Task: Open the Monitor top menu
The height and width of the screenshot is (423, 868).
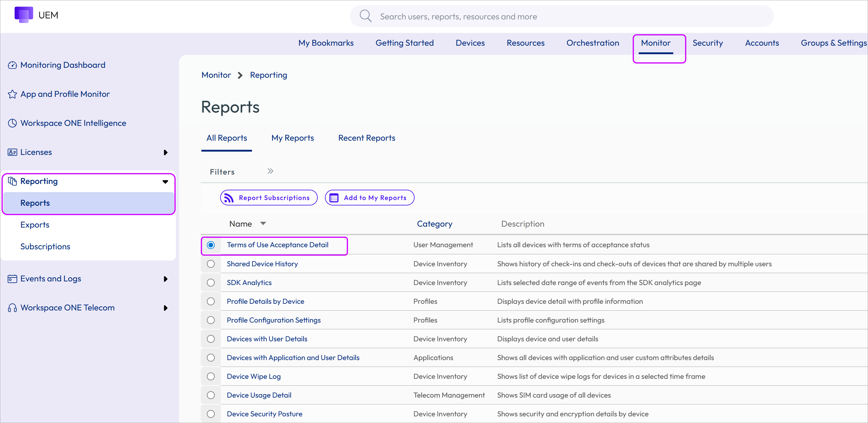Action: 656,43
